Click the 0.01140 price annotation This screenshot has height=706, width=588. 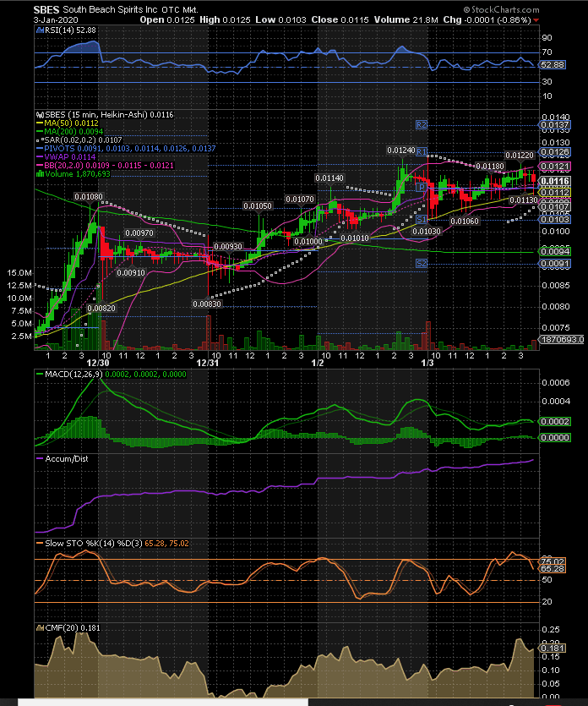329,178
